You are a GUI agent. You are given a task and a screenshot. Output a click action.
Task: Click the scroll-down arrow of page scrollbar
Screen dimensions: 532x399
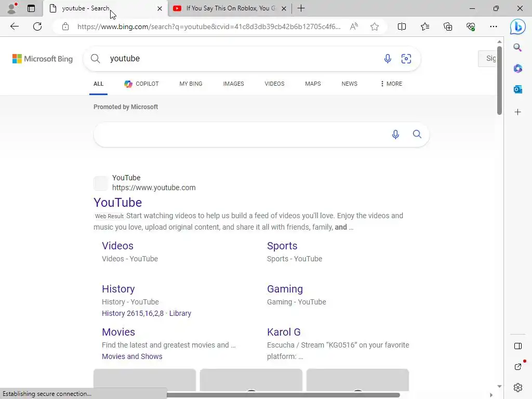[499, 386]
